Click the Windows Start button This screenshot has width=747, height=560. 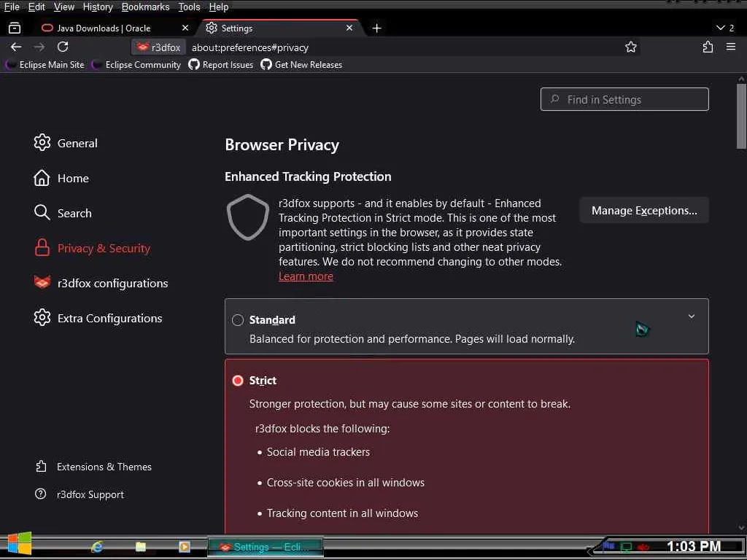[20, 544]
